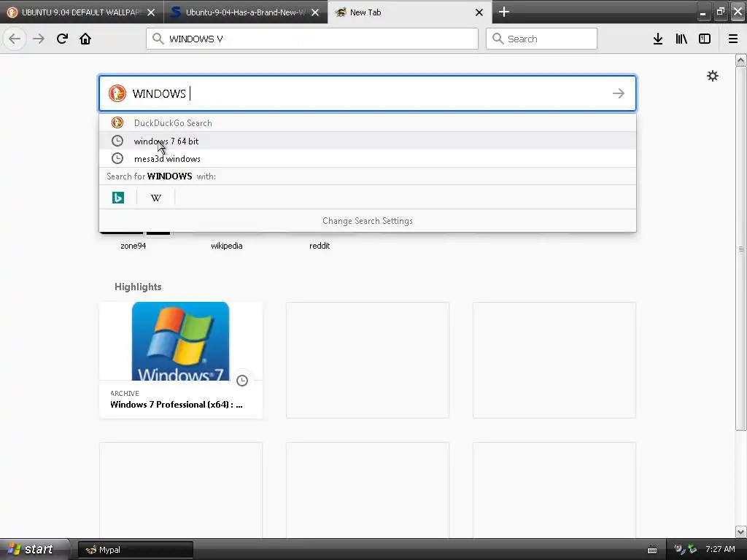The width and height of the screenshot is (747, 560).
Task: Click the first tray icon left of network
Action: (679, 549)
